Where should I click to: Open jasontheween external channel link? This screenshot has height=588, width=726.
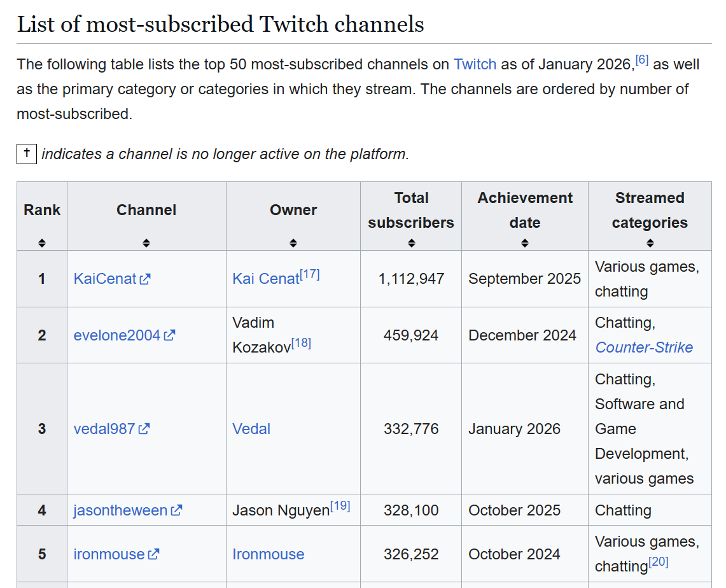tap(128, 510)
